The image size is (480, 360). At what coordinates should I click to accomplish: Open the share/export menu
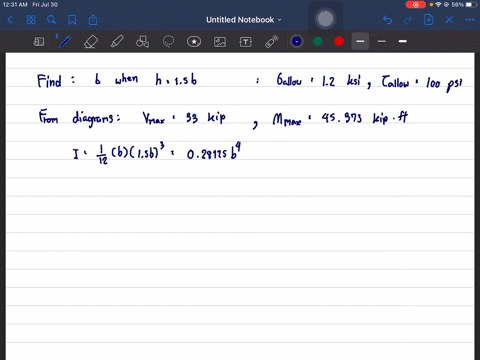pos(93,20)
